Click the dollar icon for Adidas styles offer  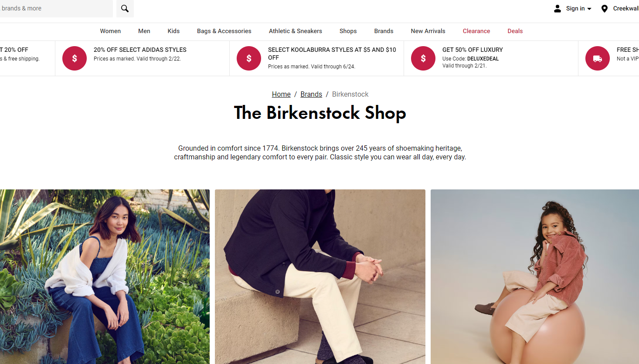coord(75,58)
